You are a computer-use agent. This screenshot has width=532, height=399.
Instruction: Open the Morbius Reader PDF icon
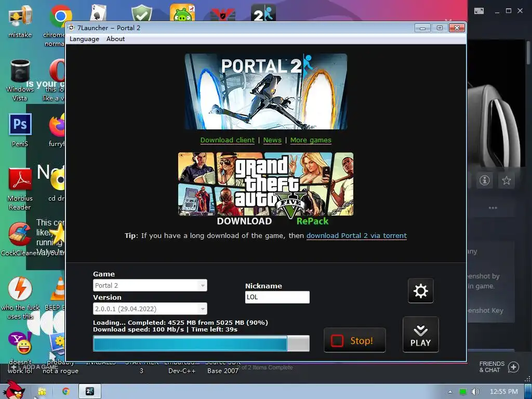[20, 189]
